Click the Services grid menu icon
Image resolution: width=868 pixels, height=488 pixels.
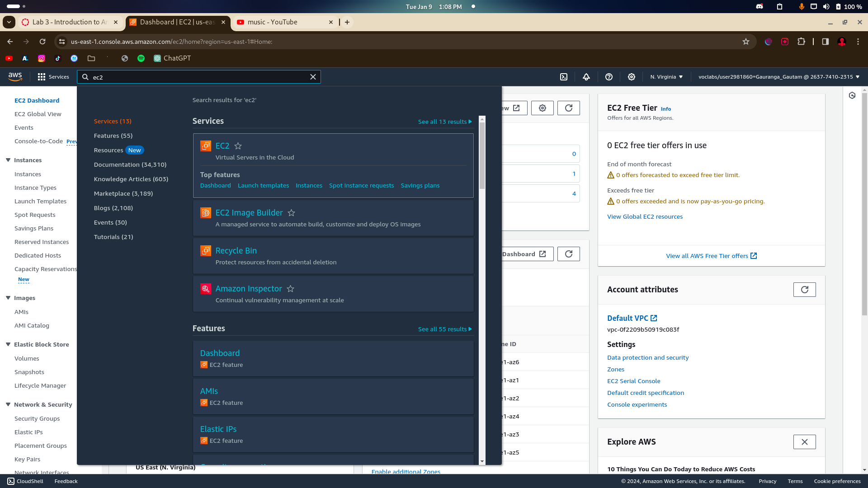pyautogui.click(x=42, y=77)
